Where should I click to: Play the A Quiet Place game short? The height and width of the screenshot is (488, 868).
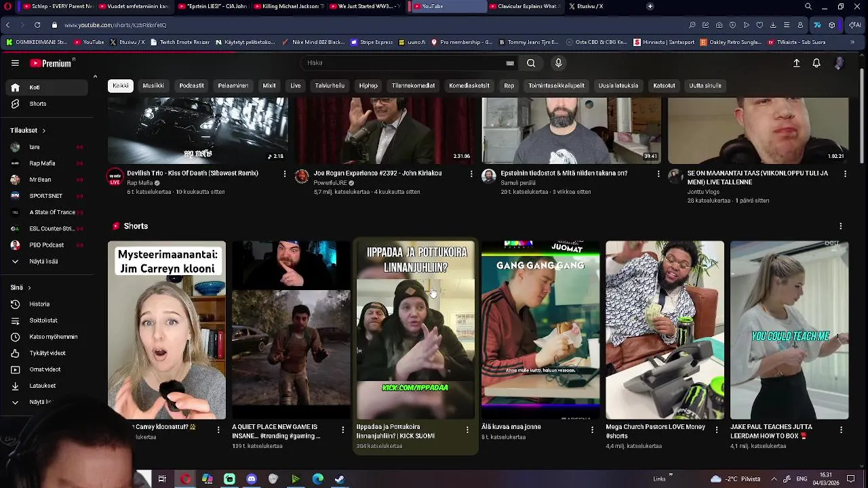tap(292, 330)
